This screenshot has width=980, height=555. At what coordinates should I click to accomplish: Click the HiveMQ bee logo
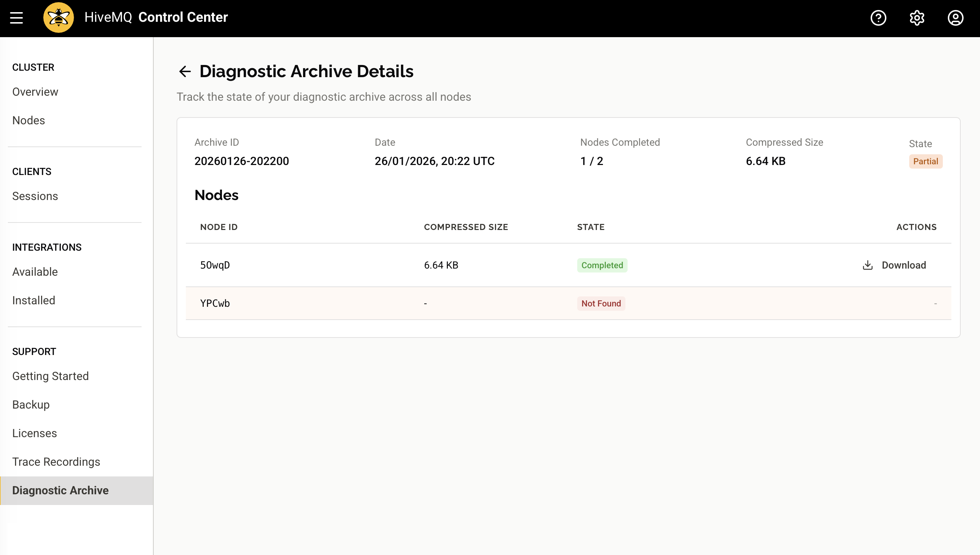click(58, 17)
